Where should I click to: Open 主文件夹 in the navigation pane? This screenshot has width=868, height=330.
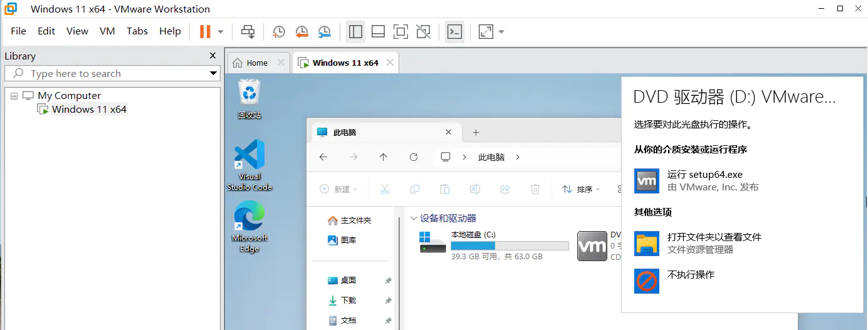pos(350,220)
